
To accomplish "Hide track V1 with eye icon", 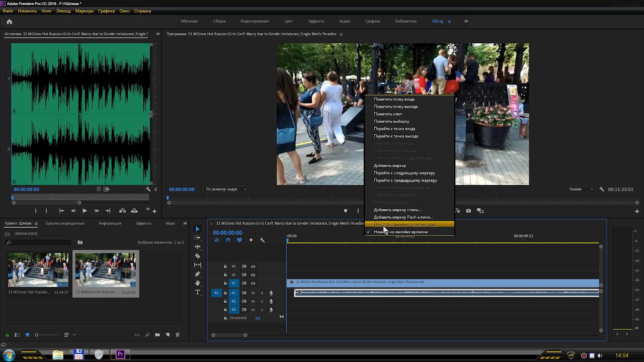I will [253, 283].
